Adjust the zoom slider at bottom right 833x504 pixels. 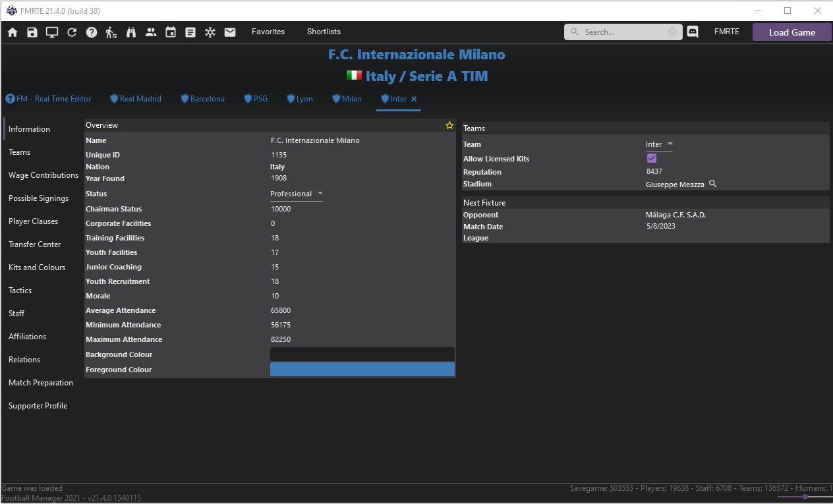pyautogui.click(x=805, y=497)
